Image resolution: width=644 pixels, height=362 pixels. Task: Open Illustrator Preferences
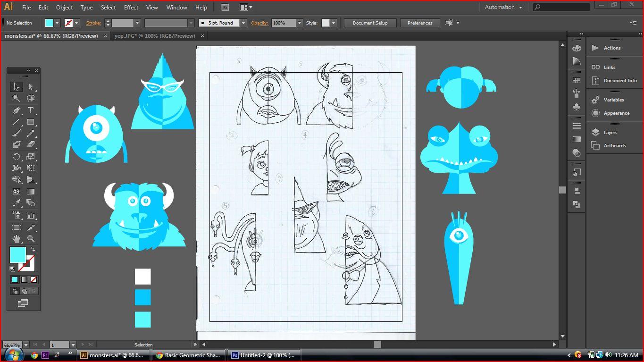(x=419, y=23)
